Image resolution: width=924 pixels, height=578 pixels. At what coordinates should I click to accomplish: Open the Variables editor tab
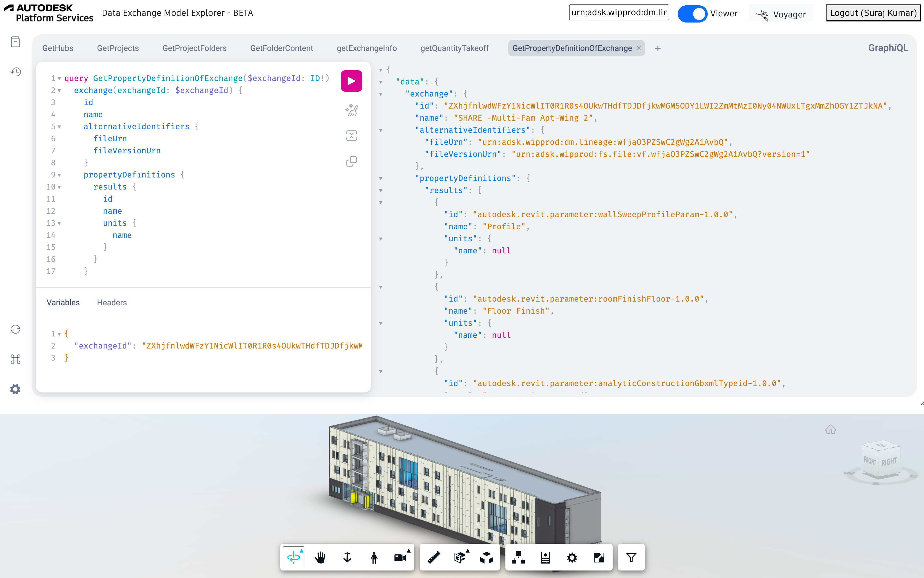(63, 302)
